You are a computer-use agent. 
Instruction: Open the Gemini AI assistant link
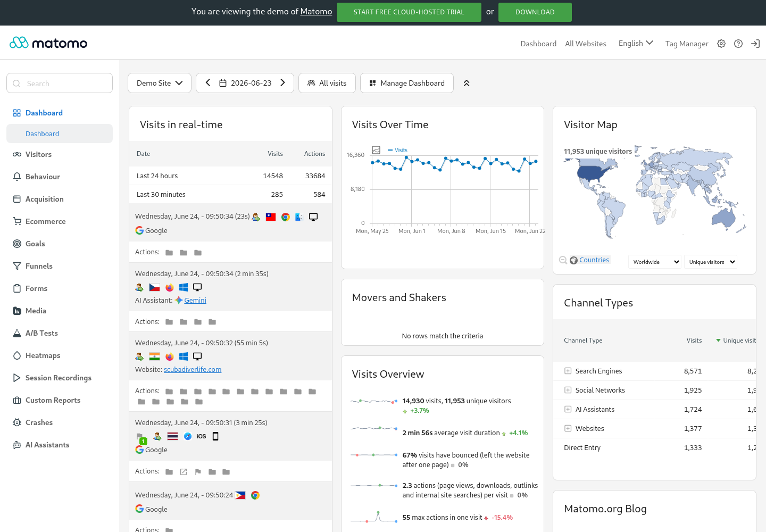pos(195,300)
